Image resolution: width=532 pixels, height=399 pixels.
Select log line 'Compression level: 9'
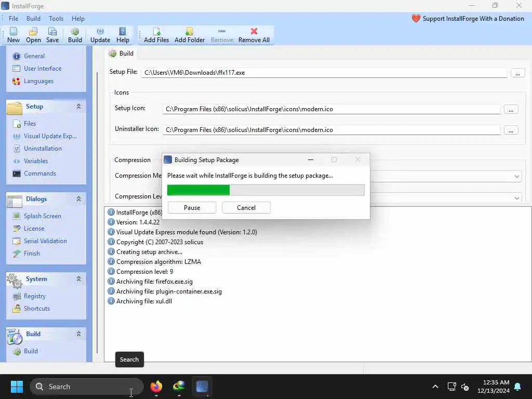pyautogui.click(x=140, y=272)
